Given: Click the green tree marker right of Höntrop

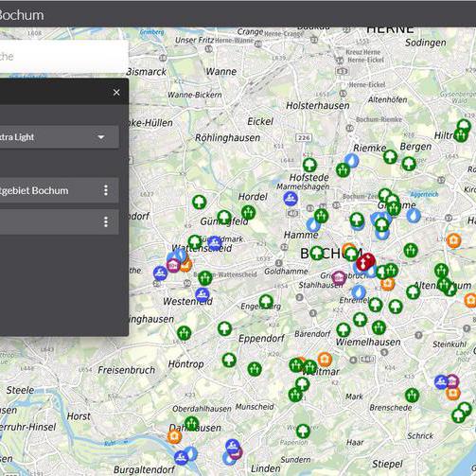Looking at the screenshot, I should (x=229, y=360).
